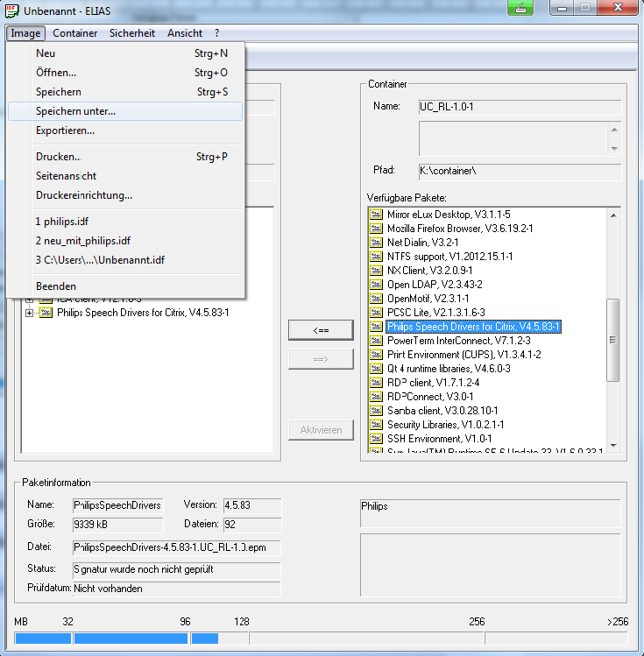Click the Pfad field K:\container\
This screenshot has width=644, height=656.
[x=520, y=171]
